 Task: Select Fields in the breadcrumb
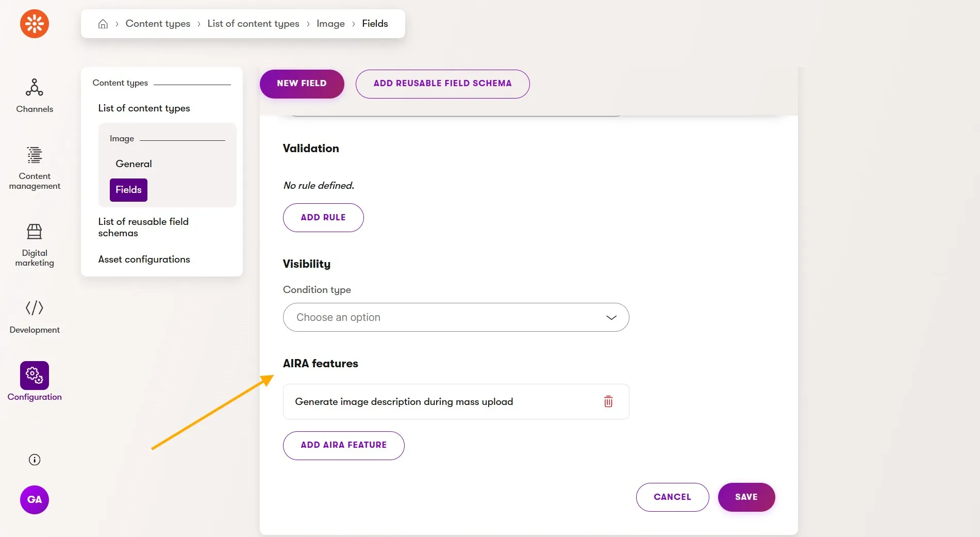[x=375, y=24]
